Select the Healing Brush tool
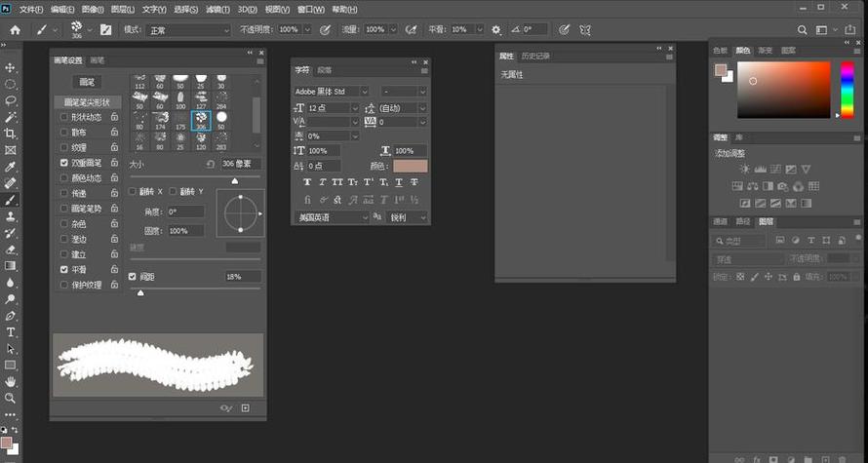868x463 pixels. [x=10, y=183]
